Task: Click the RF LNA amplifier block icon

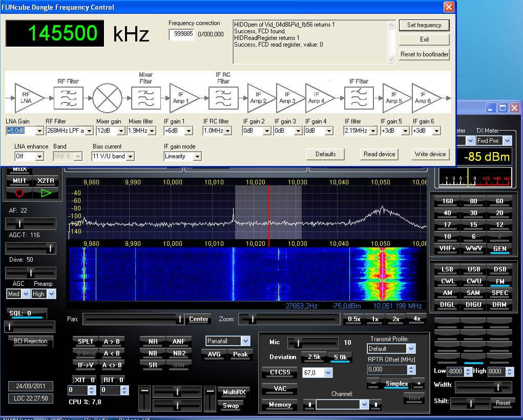Action: click(x=28, y=98)
